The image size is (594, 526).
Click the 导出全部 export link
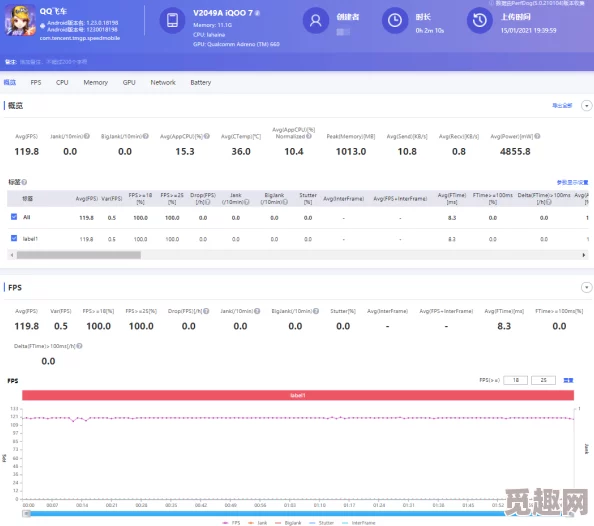(562, 105)
